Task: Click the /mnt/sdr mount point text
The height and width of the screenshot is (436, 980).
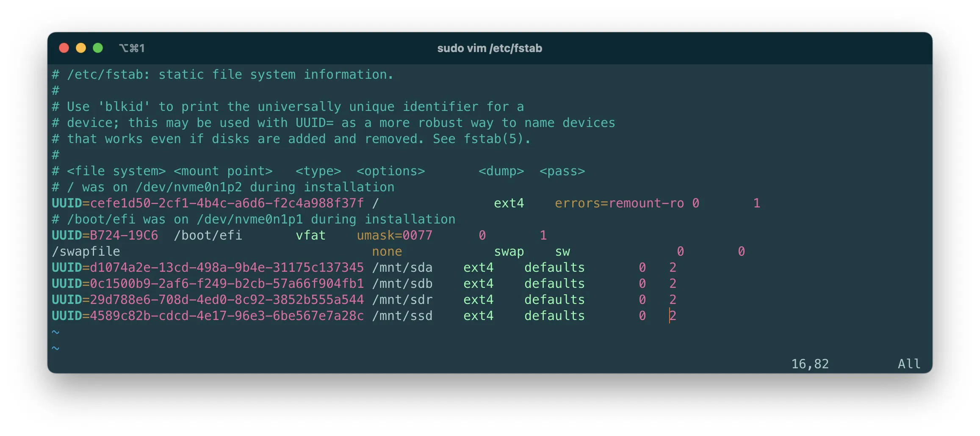Action: (402, 300)
